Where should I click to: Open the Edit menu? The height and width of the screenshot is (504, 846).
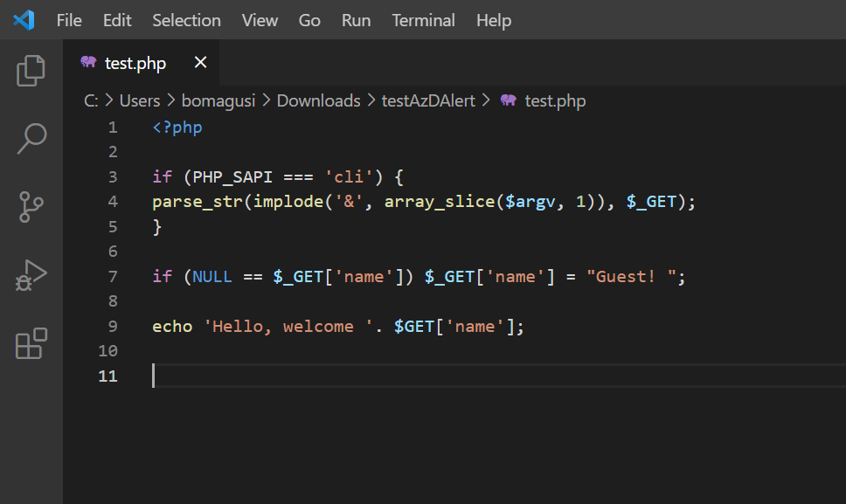pyautogui.click(x=117, y=20)
